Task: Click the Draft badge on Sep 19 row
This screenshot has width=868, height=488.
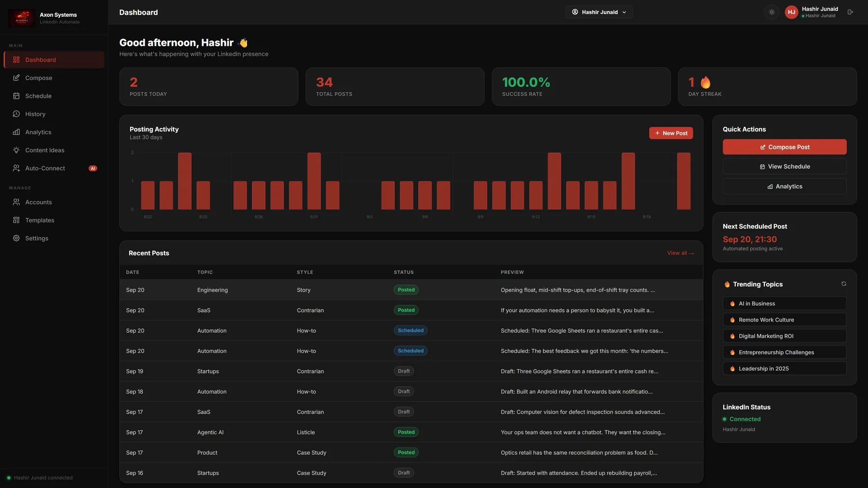Action: 404,371
